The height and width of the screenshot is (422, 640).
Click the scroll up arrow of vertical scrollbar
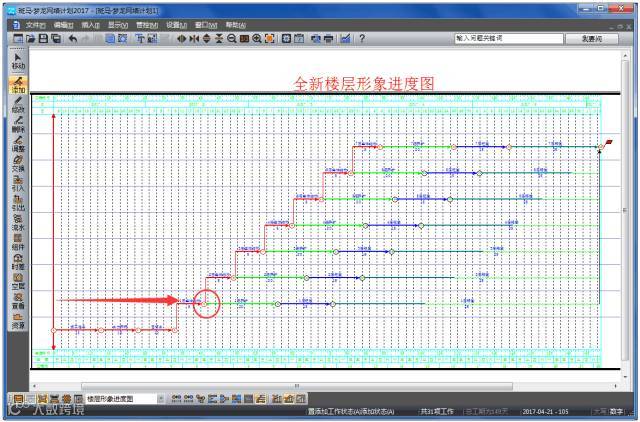(625, 55)
